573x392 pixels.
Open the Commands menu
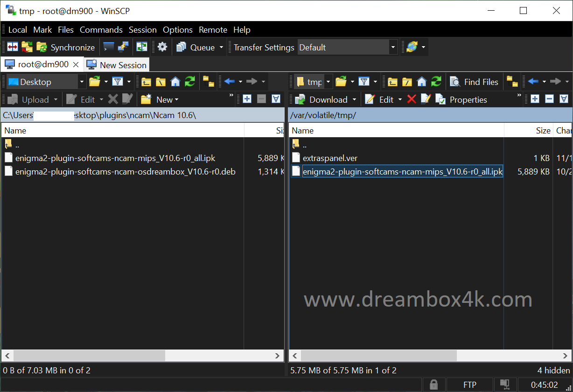[101, 29]
